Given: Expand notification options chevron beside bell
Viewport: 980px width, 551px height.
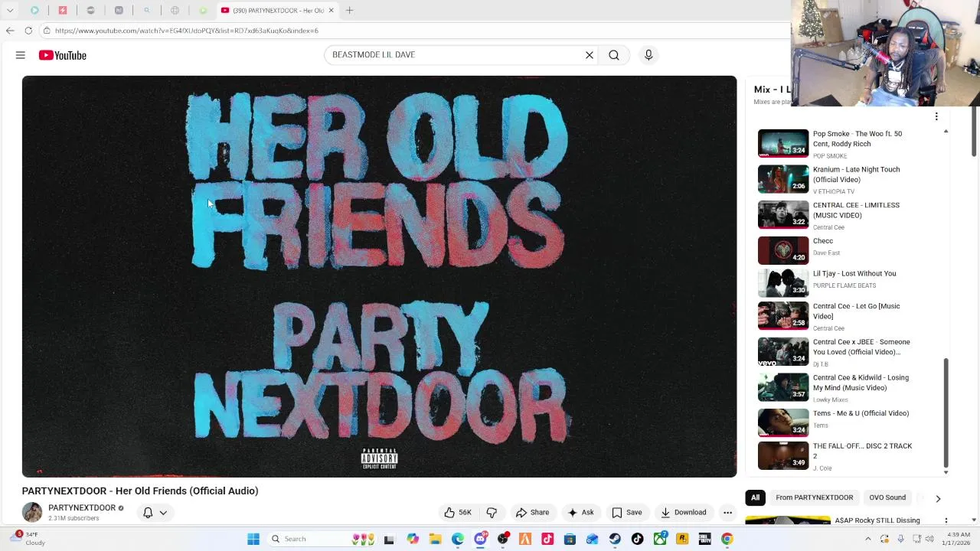Looking at the screenshot, I should [x=163, y=513].
